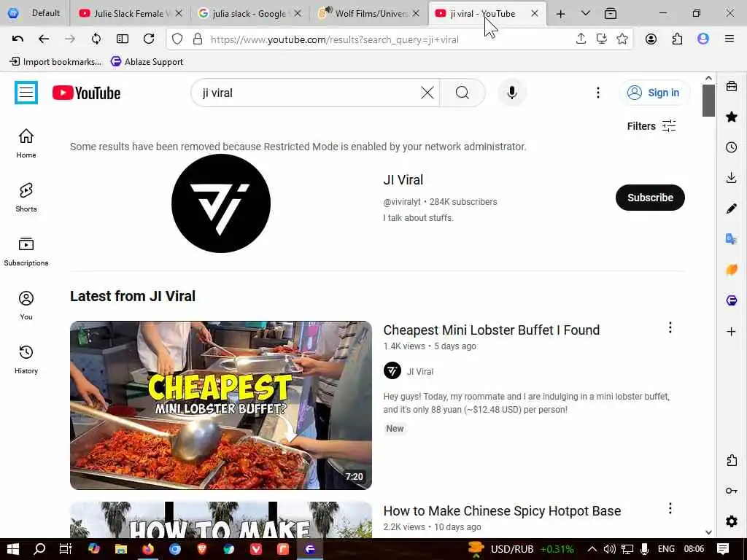Expand the list all tabs chevron
This screenshot has width=747, height=560.
[586, 13]
